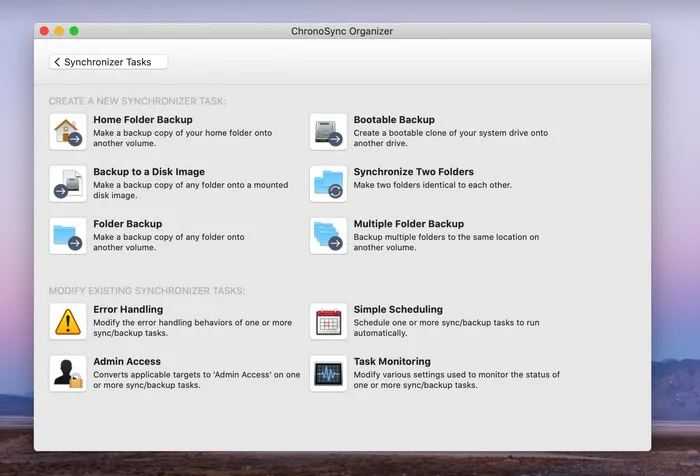Click the Backup to a Disk Image icon
The image size is (700, 476).
pos(68,184)
